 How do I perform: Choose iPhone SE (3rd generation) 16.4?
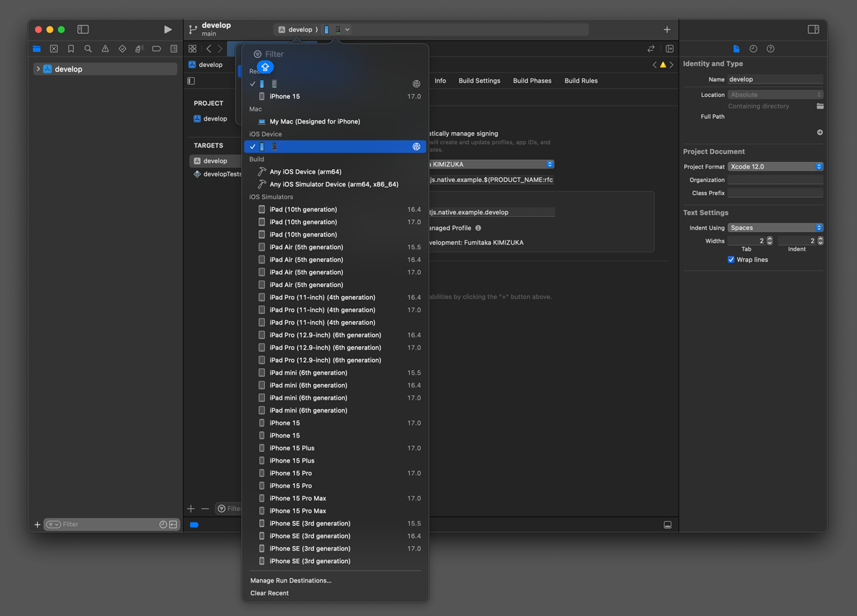[x=335, y=536]
